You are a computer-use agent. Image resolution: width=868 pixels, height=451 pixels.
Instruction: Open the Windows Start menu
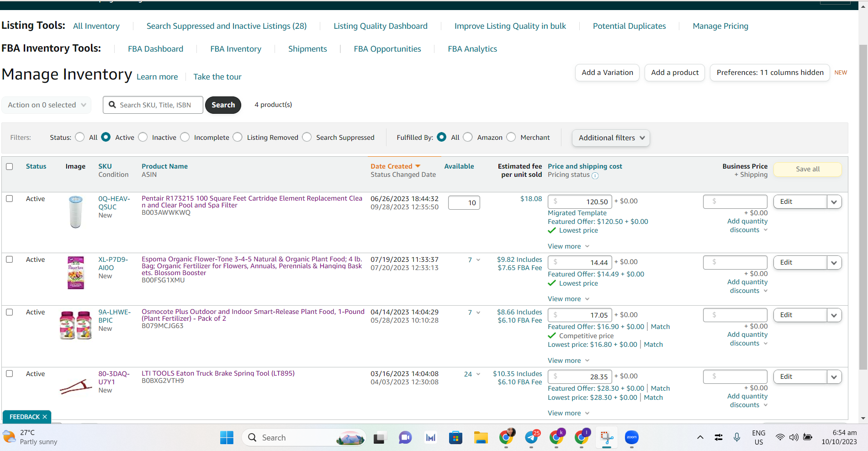227,438
